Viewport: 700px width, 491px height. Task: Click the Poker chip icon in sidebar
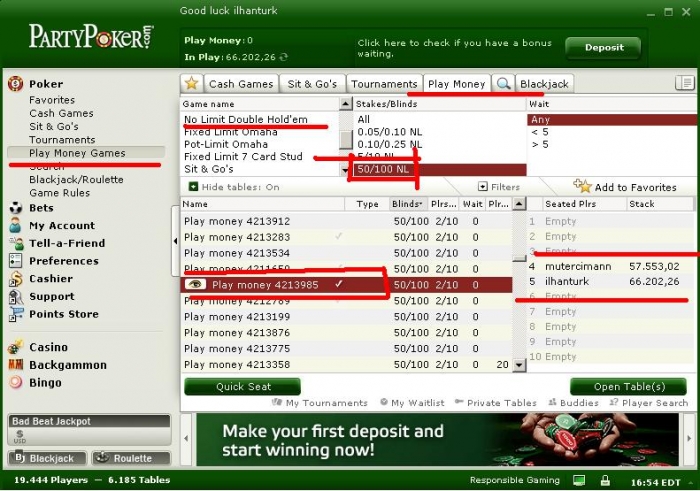[x=16, y=83]
